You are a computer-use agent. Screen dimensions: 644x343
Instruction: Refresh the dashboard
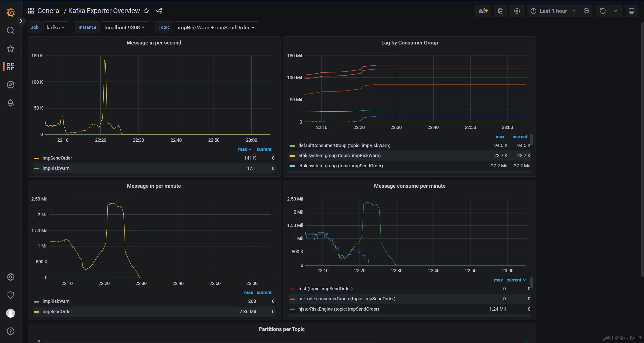(x=603, y=11)
